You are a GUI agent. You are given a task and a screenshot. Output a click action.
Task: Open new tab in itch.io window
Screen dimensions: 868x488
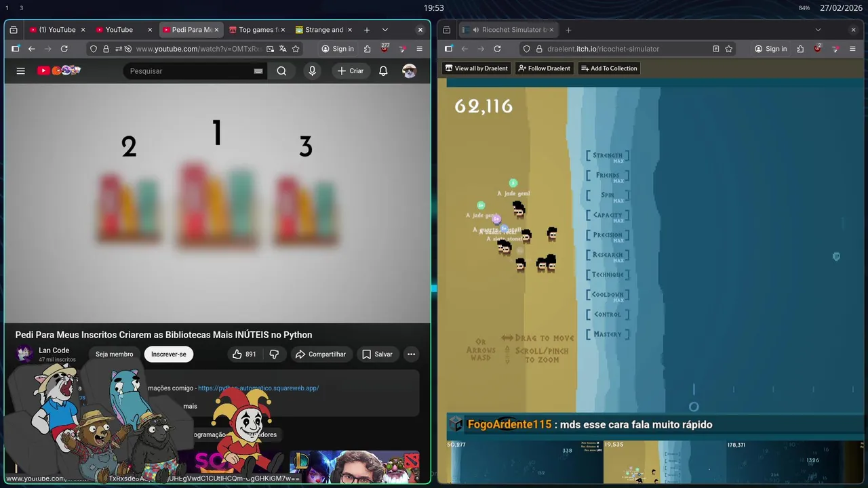pos(568,30)
